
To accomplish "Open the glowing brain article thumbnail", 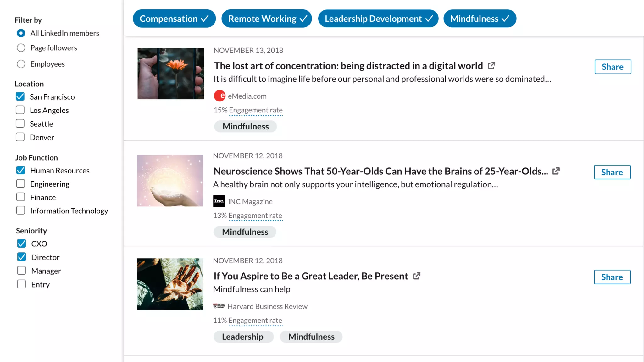I will tap(170, 180).
